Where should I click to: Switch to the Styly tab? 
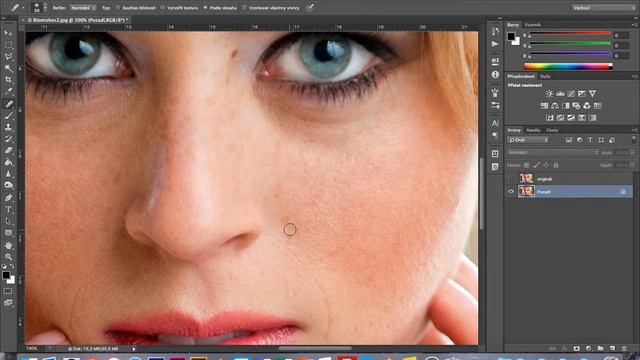545,76
